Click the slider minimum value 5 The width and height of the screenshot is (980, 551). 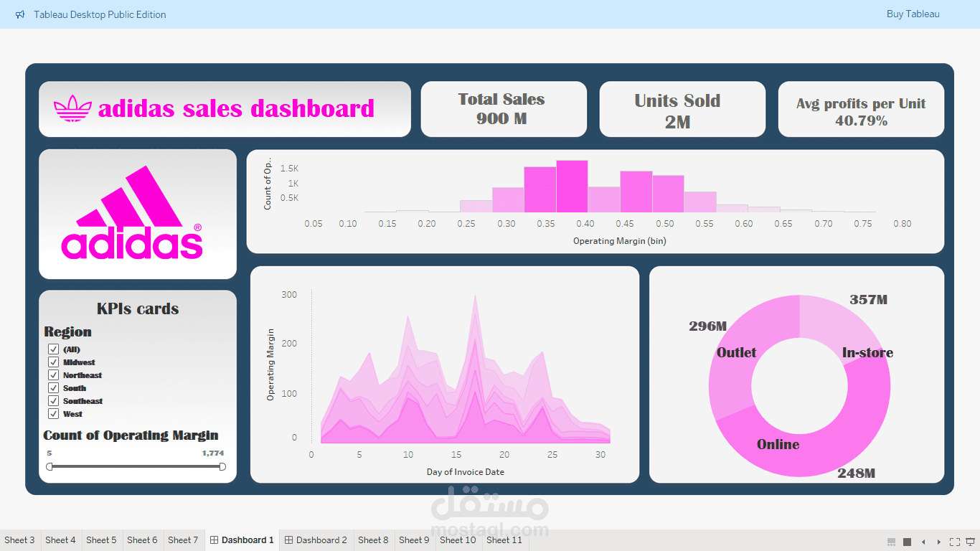[x=50, y=453]
